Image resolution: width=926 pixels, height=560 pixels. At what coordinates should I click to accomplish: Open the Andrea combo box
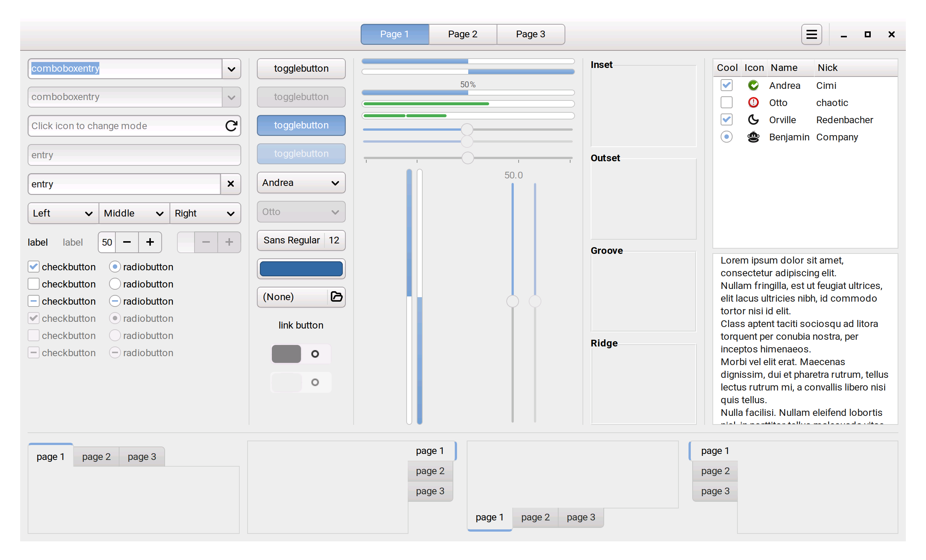point(301,183)
